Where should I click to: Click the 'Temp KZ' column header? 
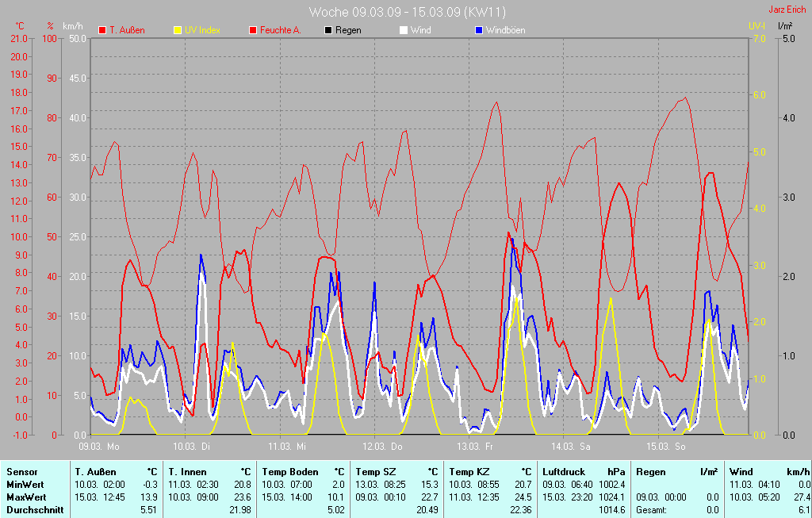[x=469, y=472]
